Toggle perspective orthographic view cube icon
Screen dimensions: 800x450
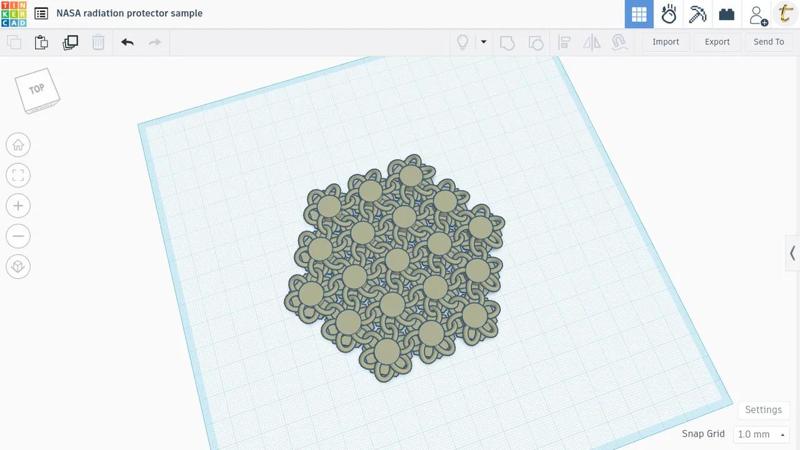pos(18,266)
